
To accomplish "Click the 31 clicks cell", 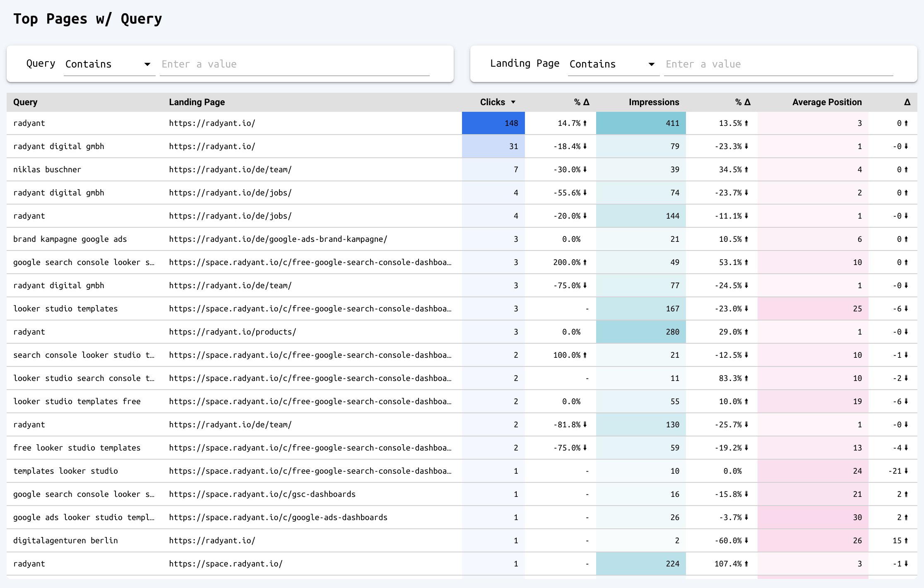I will pyautogui.click(x=493, y=146).
